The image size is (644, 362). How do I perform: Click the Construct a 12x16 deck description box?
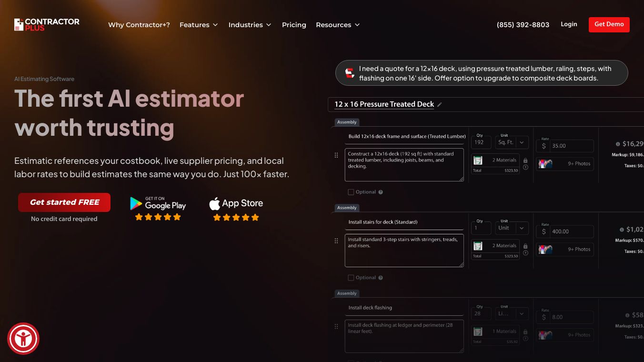click(x=404, y=165)
